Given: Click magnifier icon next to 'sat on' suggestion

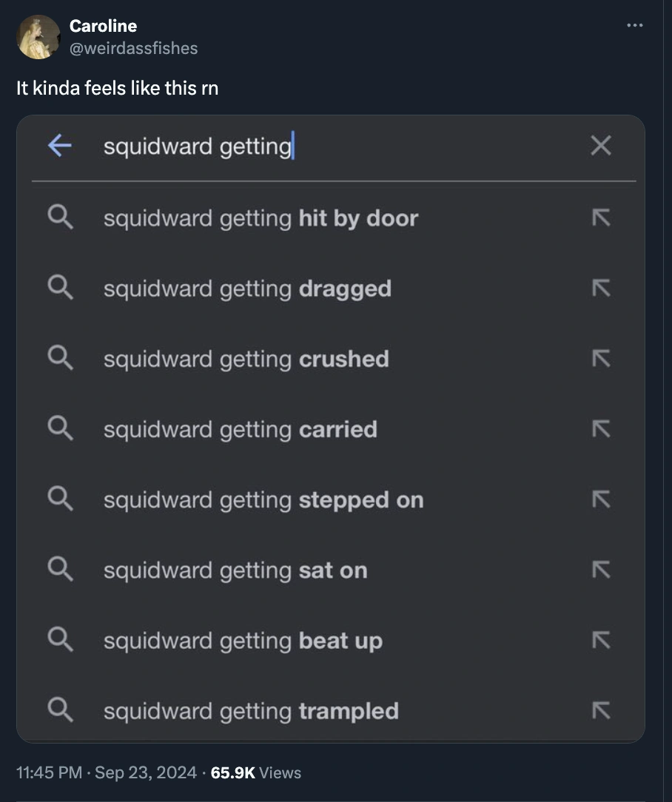Looking at the screenshot, I should coord(60,570).
